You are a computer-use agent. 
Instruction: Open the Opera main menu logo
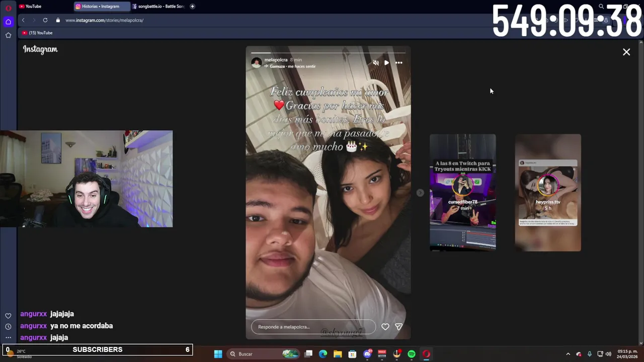[8, 8]
